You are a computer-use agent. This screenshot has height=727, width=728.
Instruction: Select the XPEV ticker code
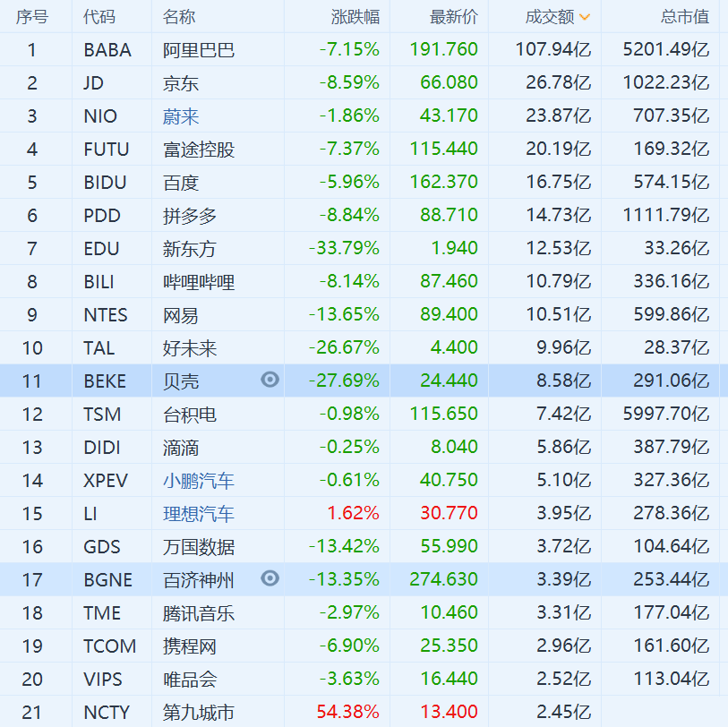[106, 481]
